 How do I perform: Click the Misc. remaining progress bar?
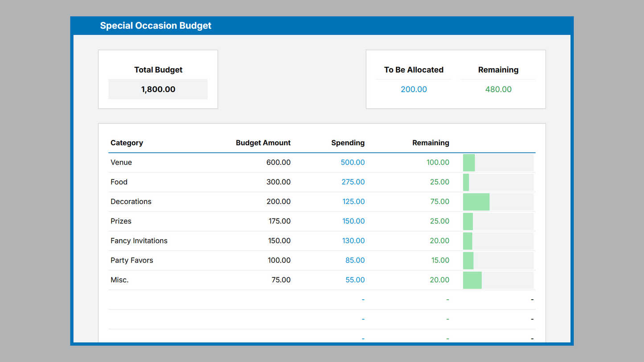pos(498,280)
